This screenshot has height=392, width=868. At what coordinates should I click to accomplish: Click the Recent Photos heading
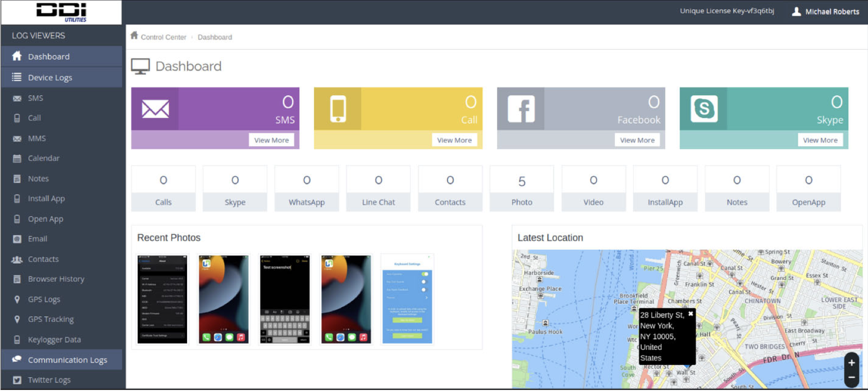tap(169, 238)
